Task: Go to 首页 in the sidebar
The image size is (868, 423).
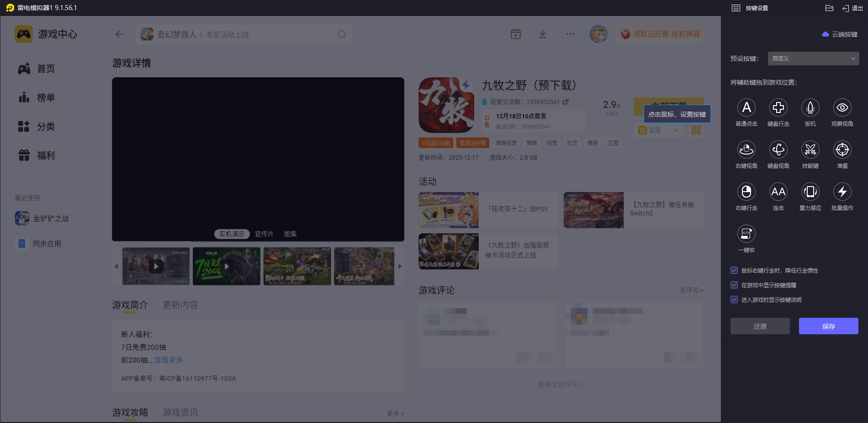Action: (37, 69)
